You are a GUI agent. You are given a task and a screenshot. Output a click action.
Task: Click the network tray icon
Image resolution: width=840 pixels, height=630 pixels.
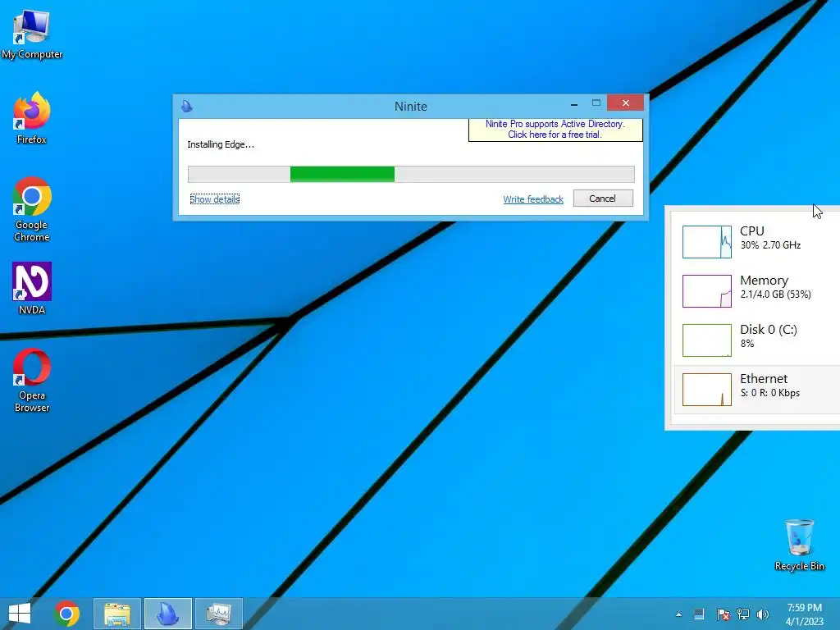743,614
